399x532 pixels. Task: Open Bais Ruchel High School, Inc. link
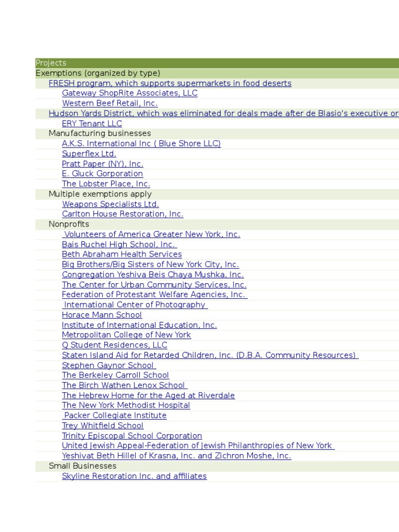pos(119,245)
